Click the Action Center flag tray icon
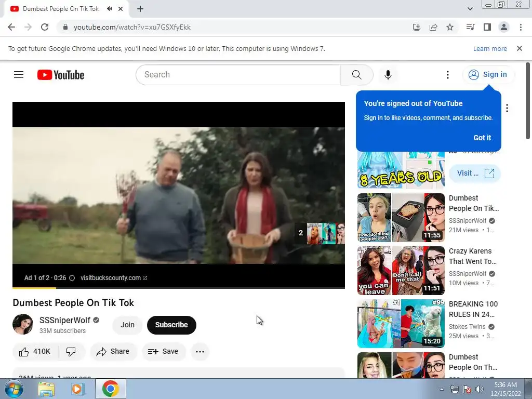Viewport: 532px width, 399px height. [467, 389]
